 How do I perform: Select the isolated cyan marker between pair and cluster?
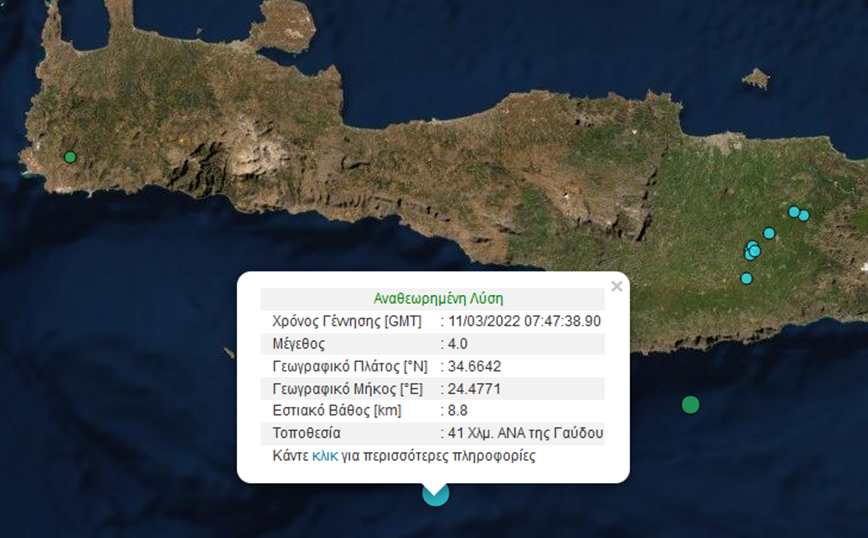point(769,233)
